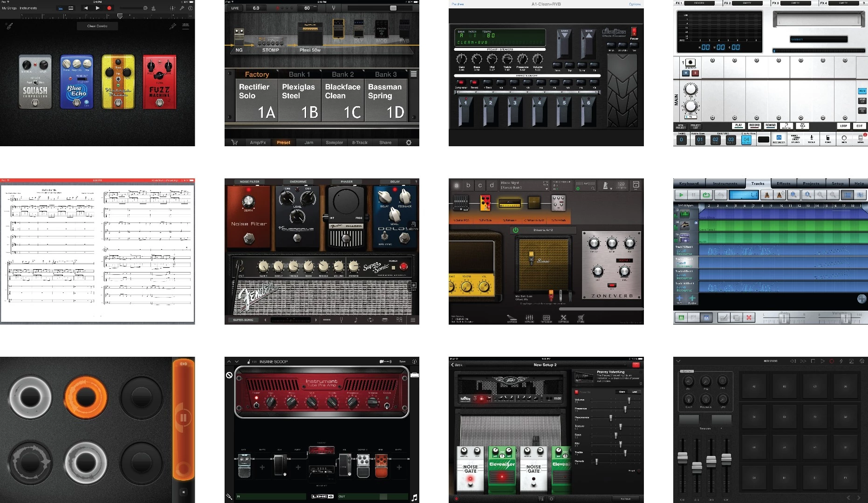Open Options in StompBox window

[x=635, y=4]
